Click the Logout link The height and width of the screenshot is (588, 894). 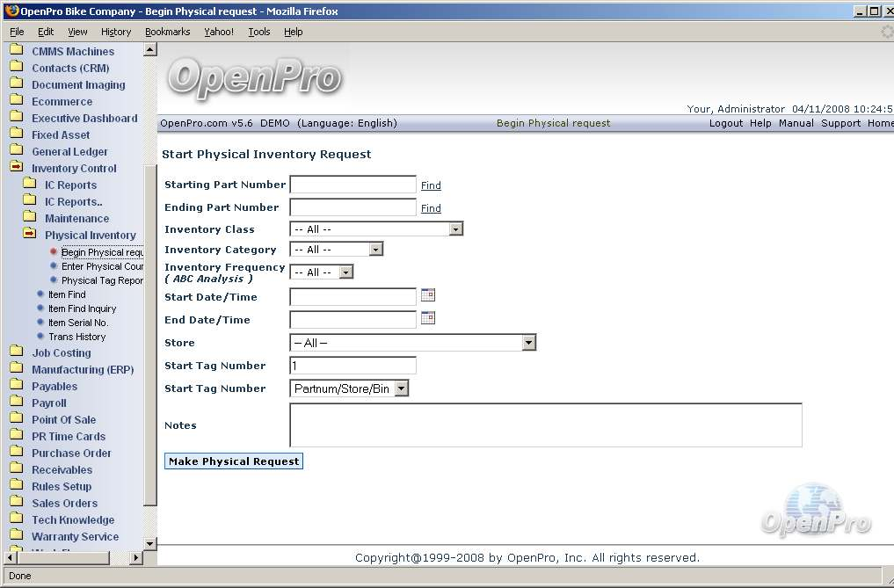725,123
